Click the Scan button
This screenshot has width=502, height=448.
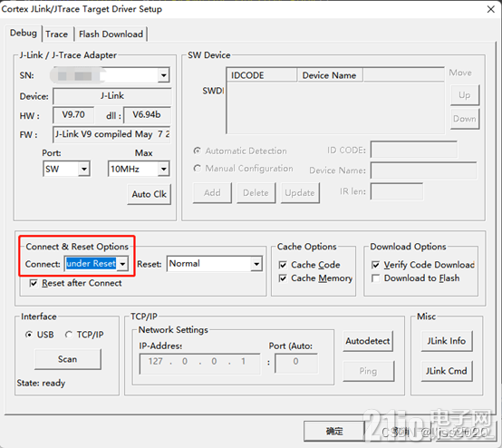coord(68,359)
